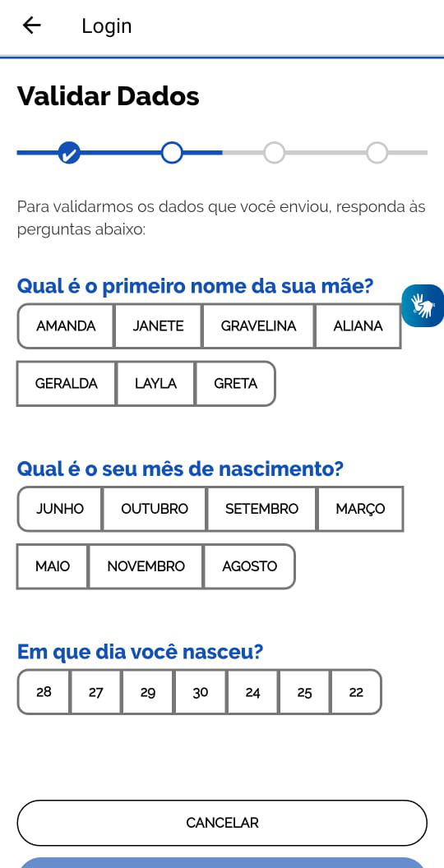The height and width of the screenshot is (868, 444).
Task: Click the third step circle indicator
Action: point(274,153)
